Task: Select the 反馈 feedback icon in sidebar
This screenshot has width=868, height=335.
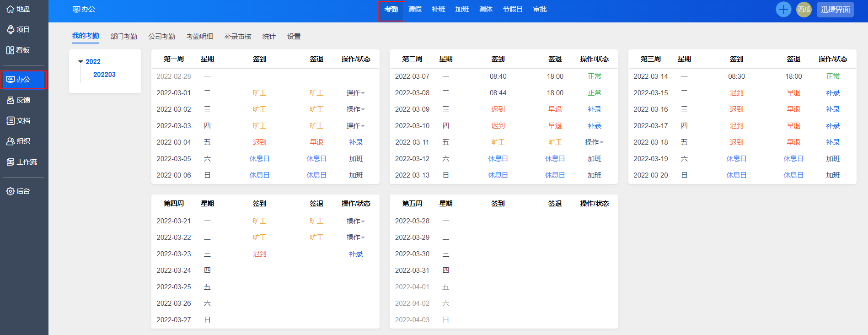Action: tap(10, 100)
